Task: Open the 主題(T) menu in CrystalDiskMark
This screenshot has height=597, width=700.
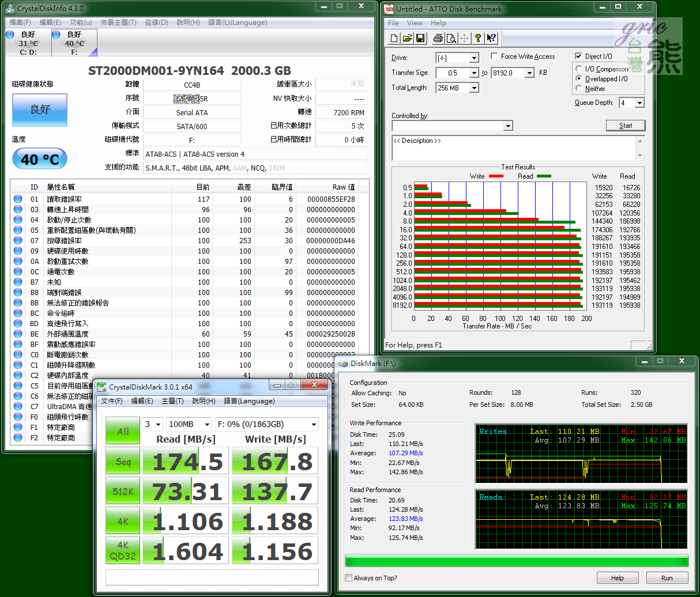Action: coord(172,401)
